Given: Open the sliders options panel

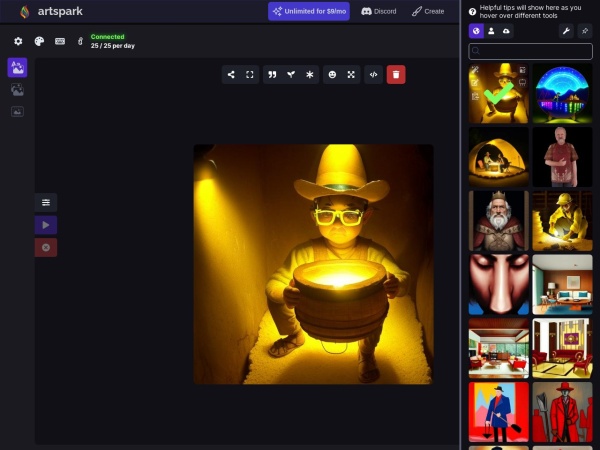Looking at the screenshot, I should point(46,202).
